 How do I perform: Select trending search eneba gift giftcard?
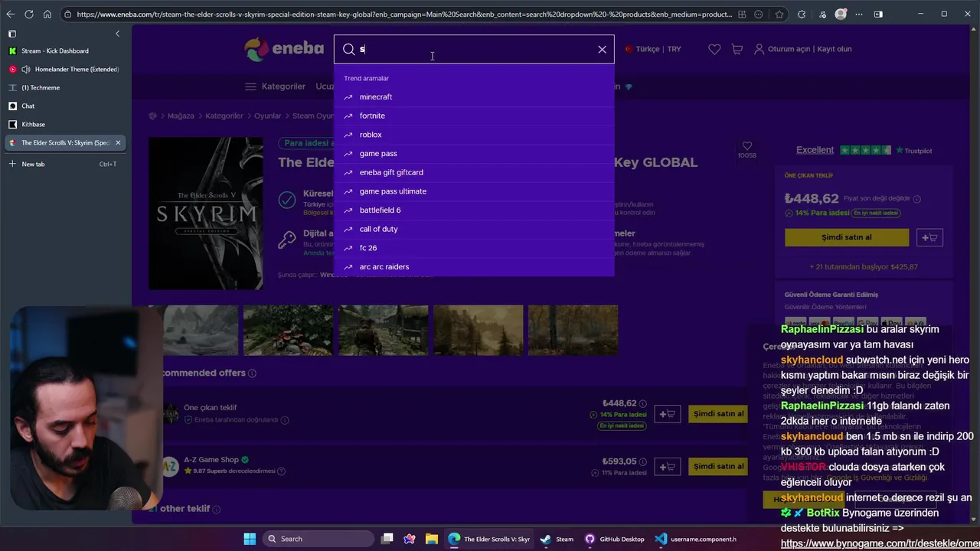474,172
